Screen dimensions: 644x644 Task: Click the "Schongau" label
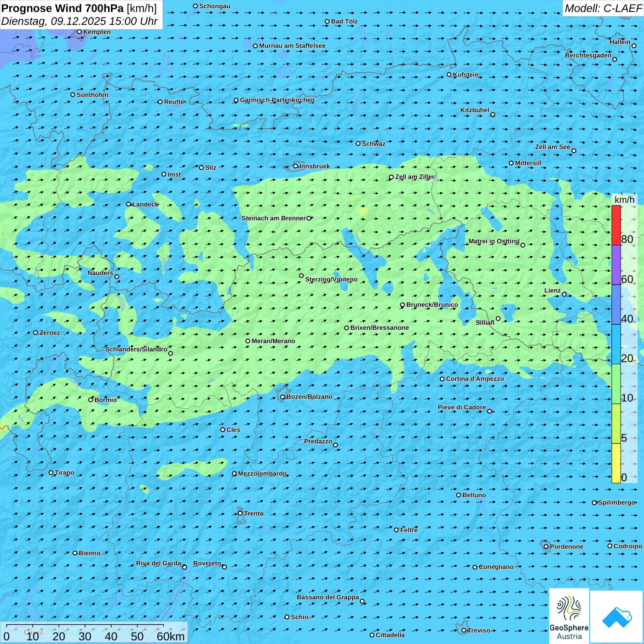(215, 6)
